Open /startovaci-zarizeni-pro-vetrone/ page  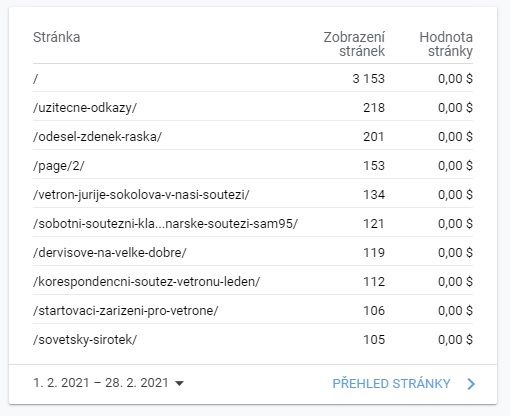(x=253, y=310)
